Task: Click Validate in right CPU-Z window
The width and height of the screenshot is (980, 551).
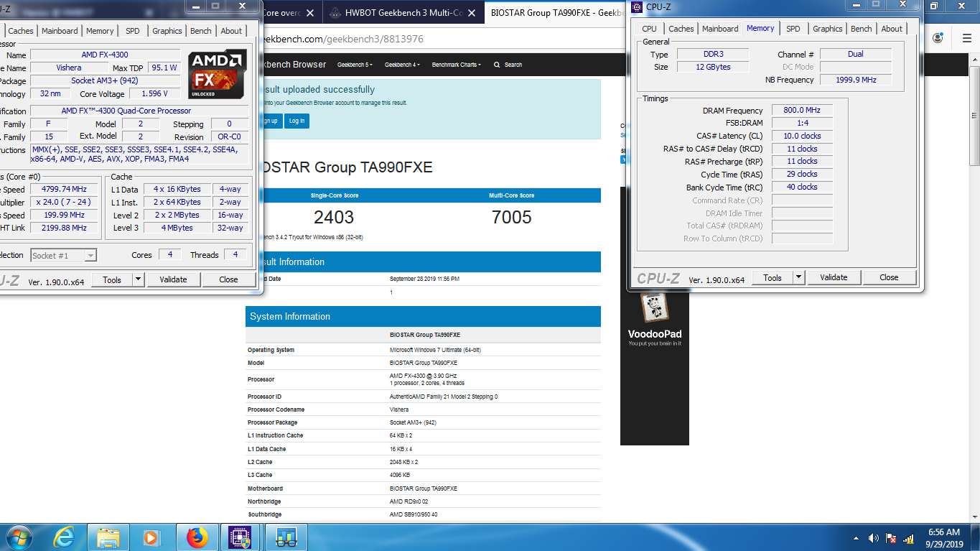Action: [834, 277]
